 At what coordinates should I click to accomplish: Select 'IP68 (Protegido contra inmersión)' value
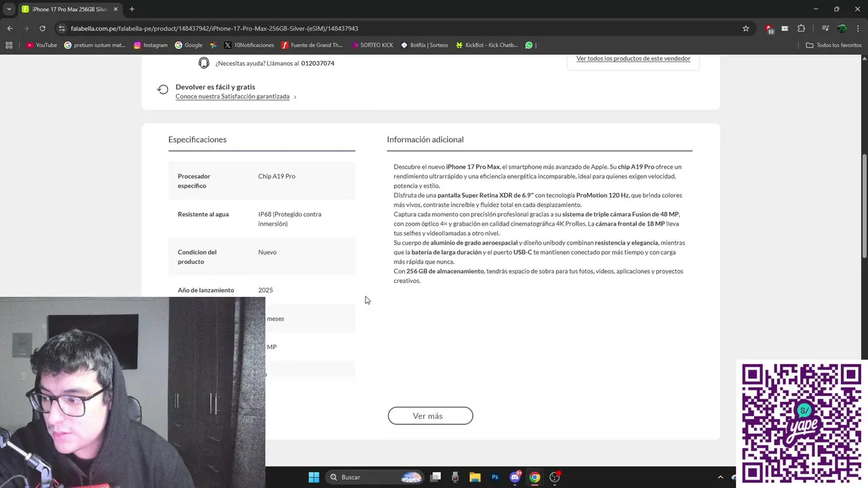coord(290,219)
